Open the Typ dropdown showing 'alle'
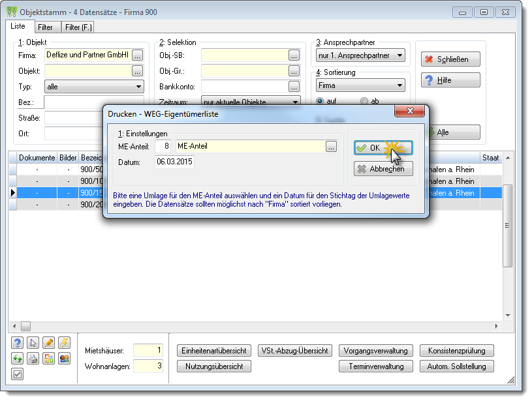The image size is (532, 401). click(x=94, y=87)
